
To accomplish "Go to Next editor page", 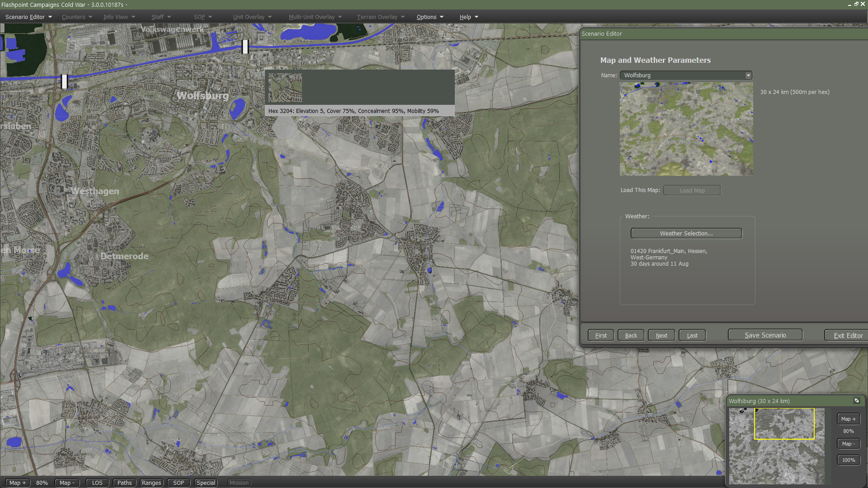I will click(661, 335).
